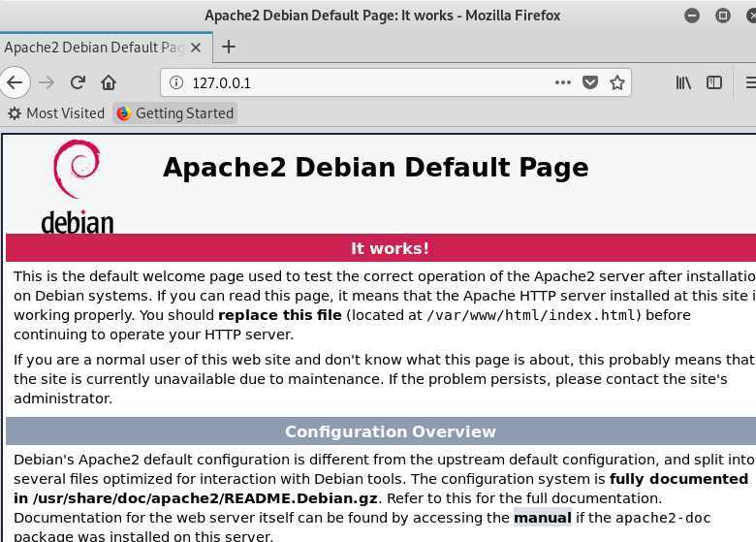Open page actions three-dot menu
The image size is (756, 542).
pos(563,82)
